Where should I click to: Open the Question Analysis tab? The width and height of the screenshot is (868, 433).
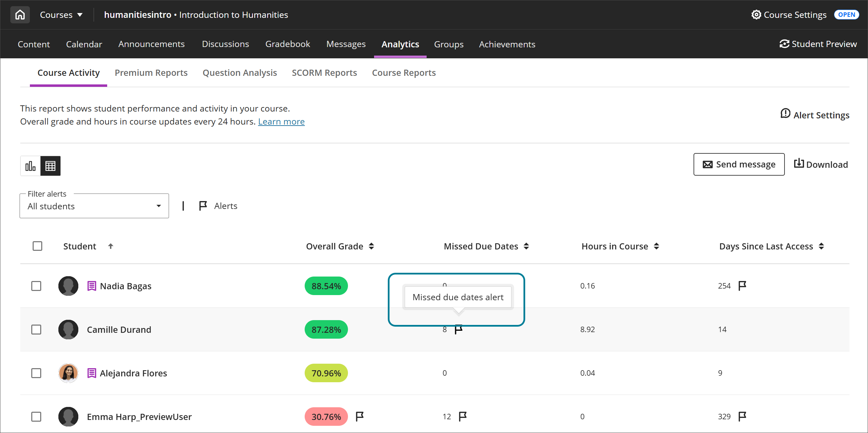(239, 73)
